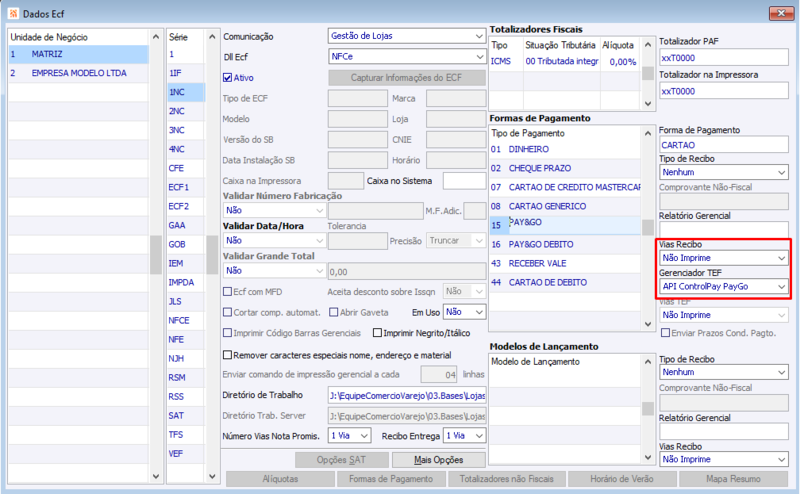The image size is (800, 494).
Task: Close the Dados Ecf window
Action: (x=781, y=13)
